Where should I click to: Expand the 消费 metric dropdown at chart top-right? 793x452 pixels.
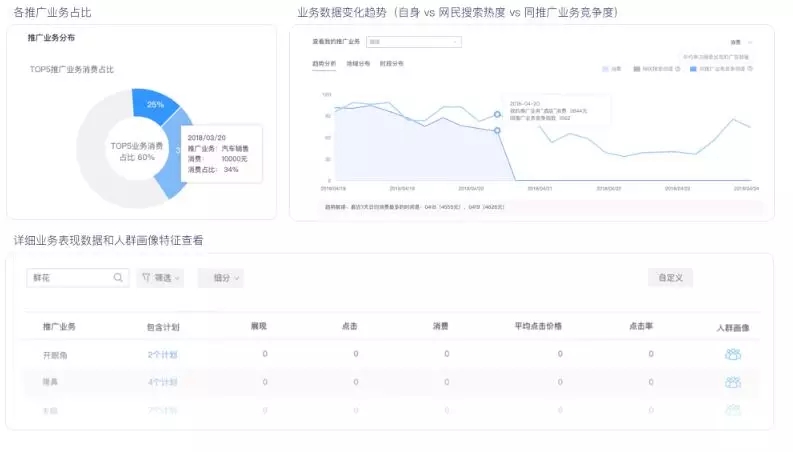pos(740,42)
